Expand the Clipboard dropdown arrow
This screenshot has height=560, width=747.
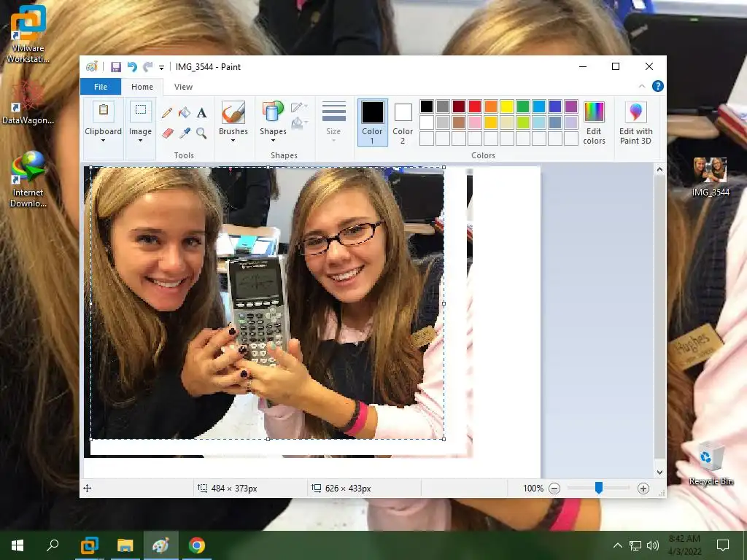pyautogui.click(x=103, y=141)
